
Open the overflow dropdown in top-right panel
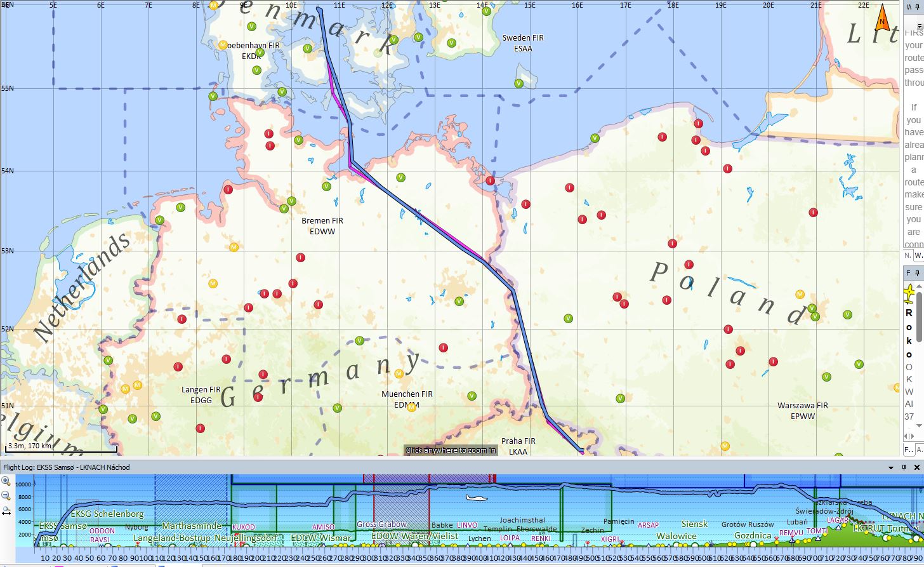[x=920, y=27]
